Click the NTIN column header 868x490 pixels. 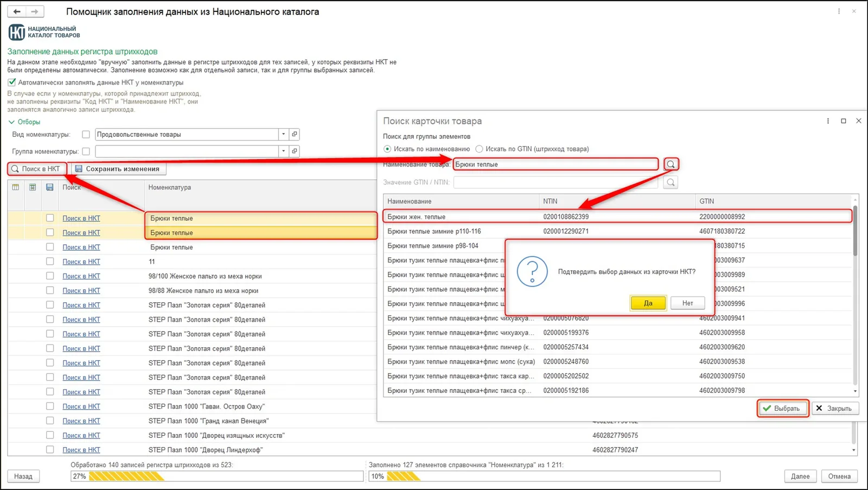[x=617, y=201]
